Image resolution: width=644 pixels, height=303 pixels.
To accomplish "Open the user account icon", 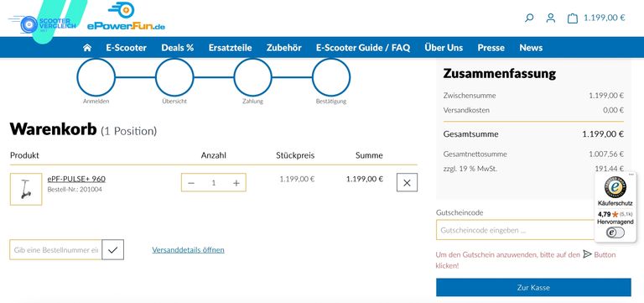I will pyautogui.click(x=550, y=18).
